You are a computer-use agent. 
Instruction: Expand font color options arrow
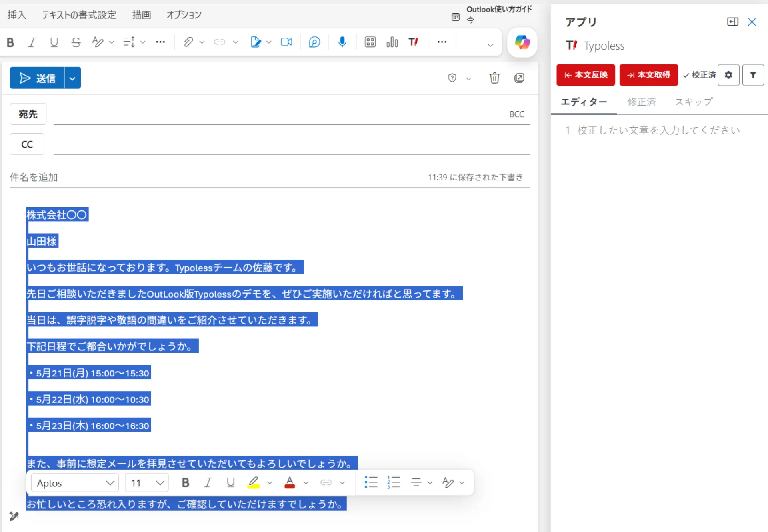click(306, 483)
